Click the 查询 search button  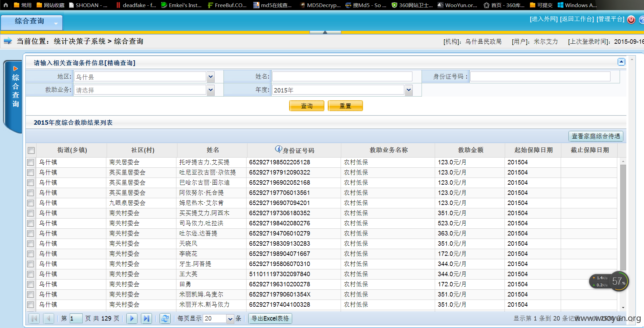[x=307, y=106]
